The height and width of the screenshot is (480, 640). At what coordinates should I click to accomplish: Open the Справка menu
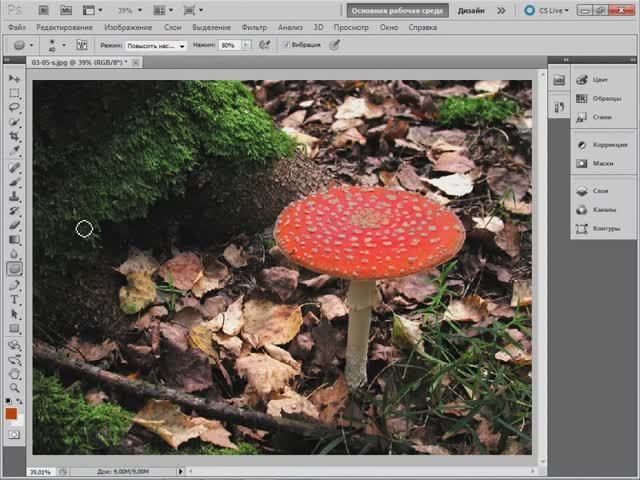pyautogui.click(x=423, y=27)
